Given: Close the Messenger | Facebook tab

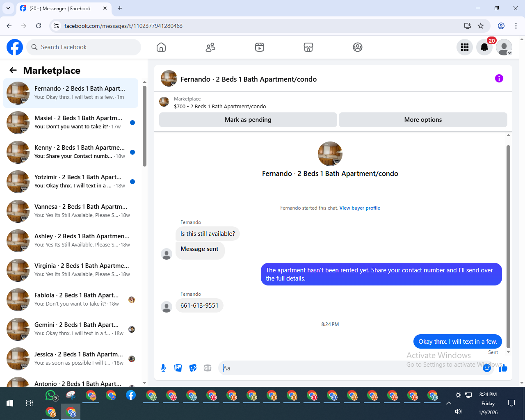Looking at the screenshot, I should pyautogui.click(x=105, y=8).
